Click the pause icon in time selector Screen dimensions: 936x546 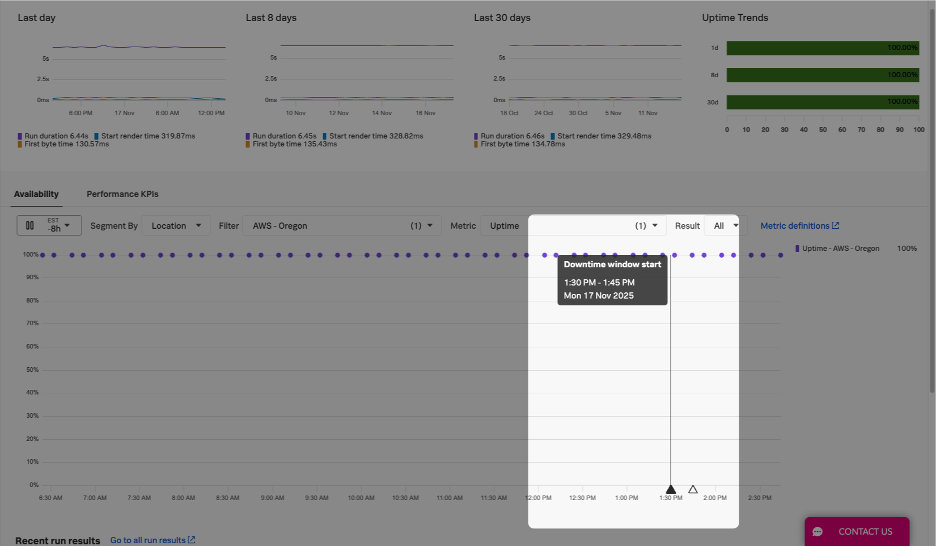[x=30, y=226]
